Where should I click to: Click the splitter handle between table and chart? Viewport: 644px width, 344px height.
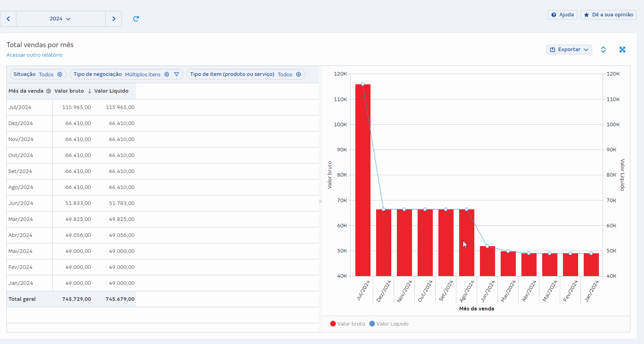[320, 202]
